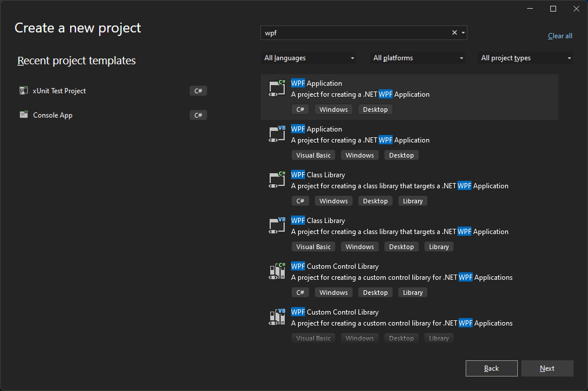Screen dimensions: 588x391
Task: Minimize the Create a new project window
Action: coord(530,9)
